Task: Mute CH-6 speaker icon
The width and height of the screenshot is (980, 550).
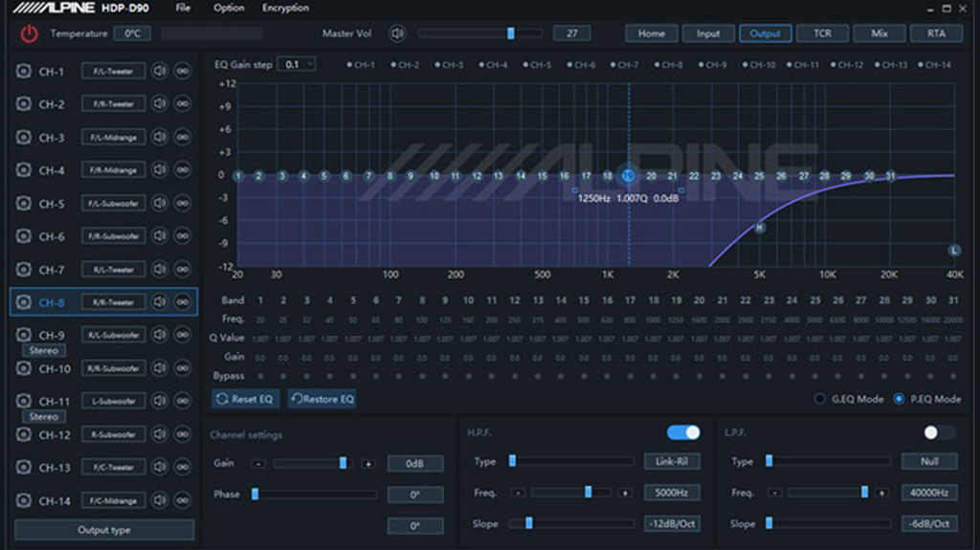Action: point(160,235)
